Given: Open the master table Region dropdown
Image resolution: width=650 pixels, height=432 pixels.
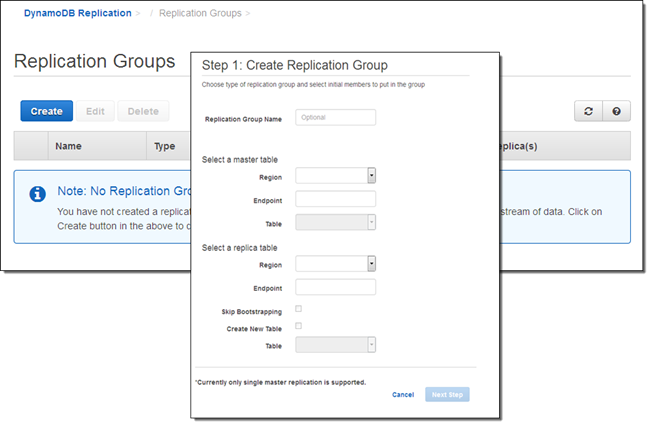Looking at the screenshot, I should coord(335,176).
